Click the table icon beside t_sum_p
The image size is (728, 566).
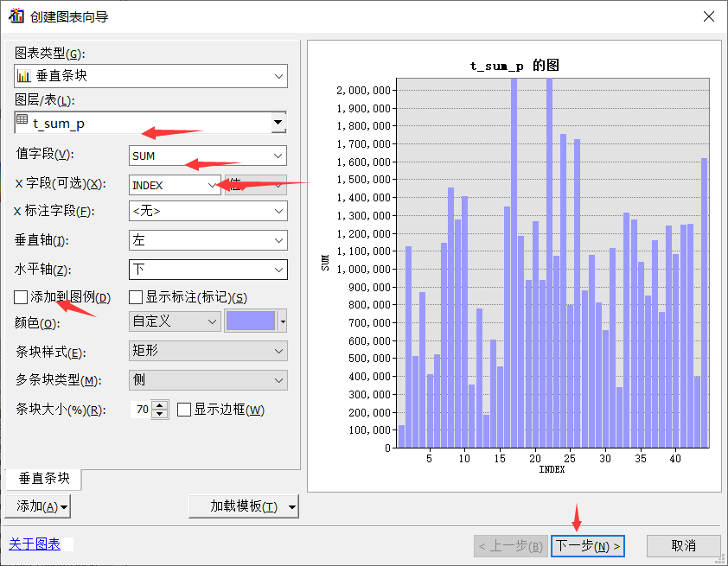pyautogui.click(x=22, y=120)
